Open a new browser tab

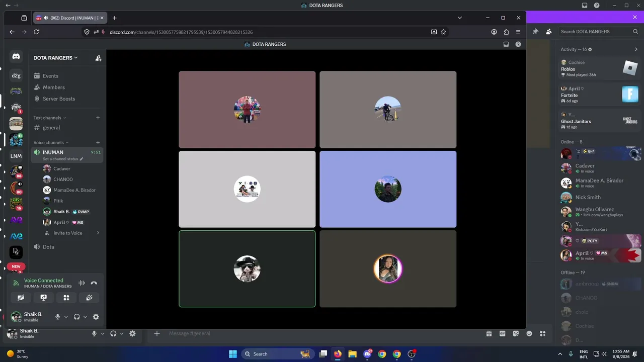click(115, 18)
